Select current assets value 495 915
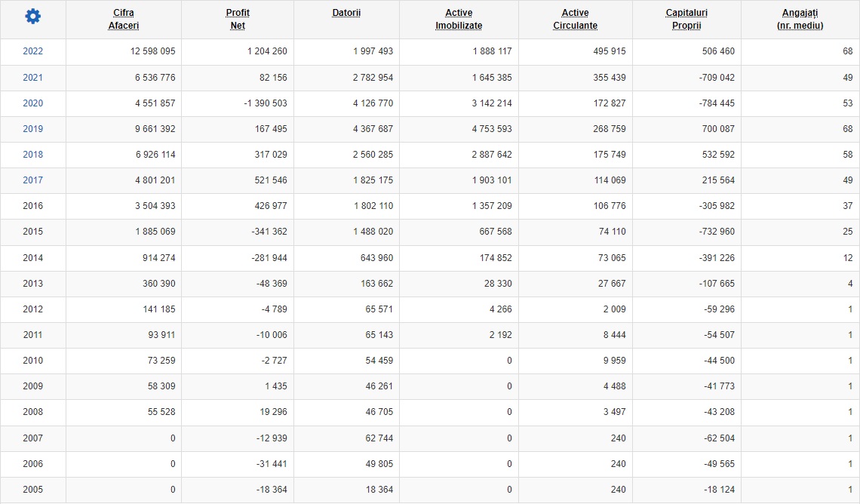 (x=610, y=51)
